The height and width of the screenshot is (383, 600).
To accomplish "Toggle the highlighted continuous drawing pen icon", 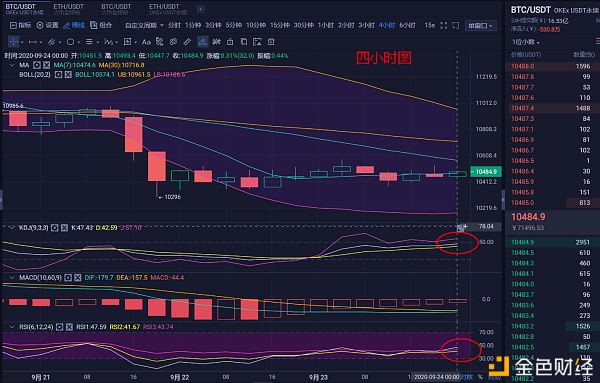I will tap(202, 42).
